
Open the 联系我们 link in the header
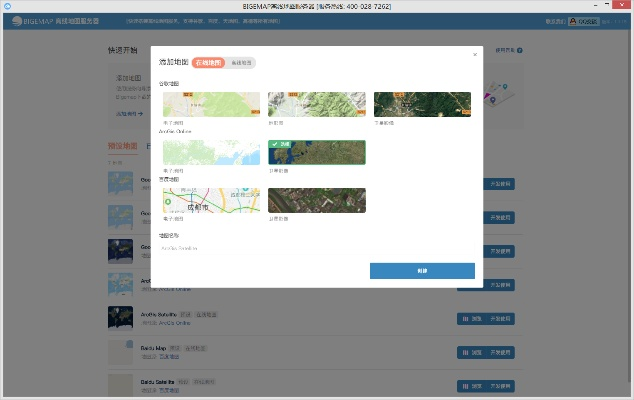555,21
